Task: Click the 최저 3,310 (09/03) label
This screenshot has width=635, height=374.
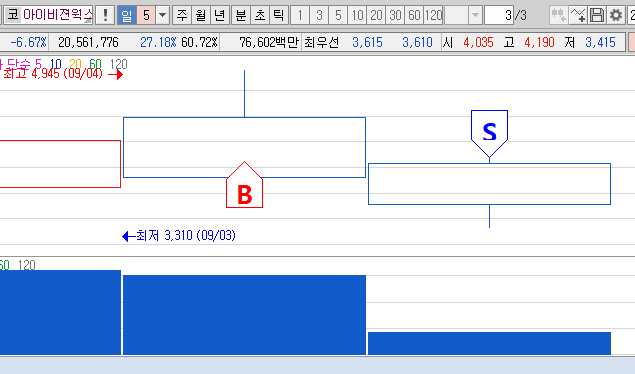Action: point(185,235)
